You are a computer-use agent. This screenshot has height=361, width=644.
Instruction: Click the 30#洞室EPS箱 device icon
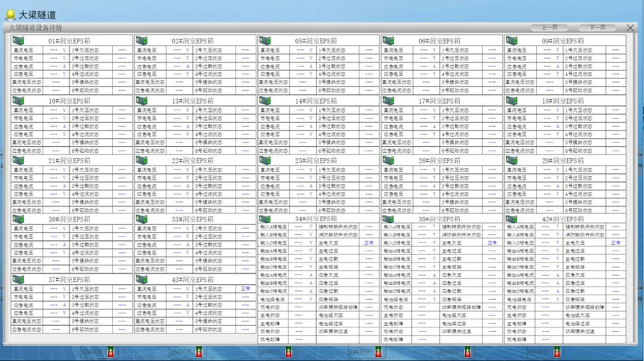tap(18, 219)
